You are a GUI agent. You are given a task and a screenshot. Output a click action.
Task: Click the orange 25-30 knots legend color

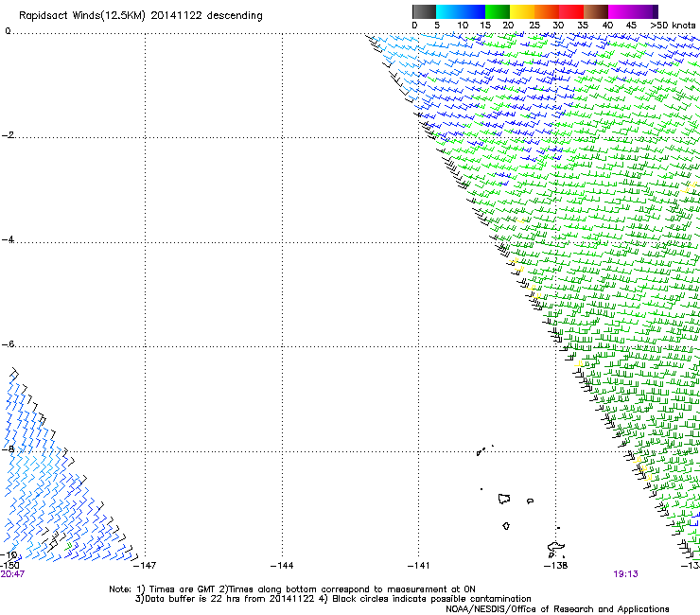click(547, 11)
